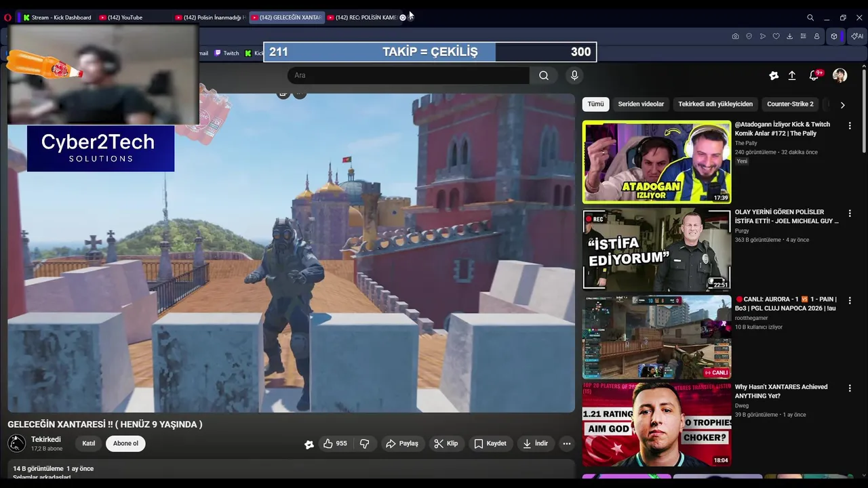
Task: Click the Abone ol subscribe button
Action: point(125,443)
